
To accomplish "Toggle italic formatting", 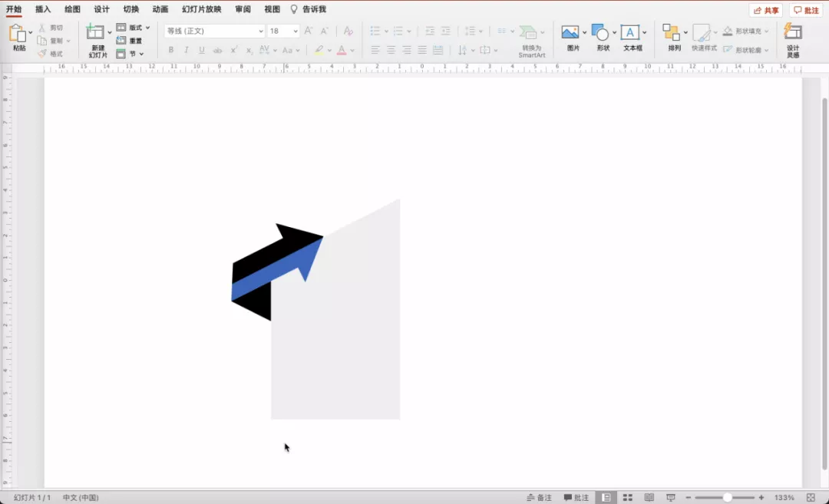I will tap(186, 50).
